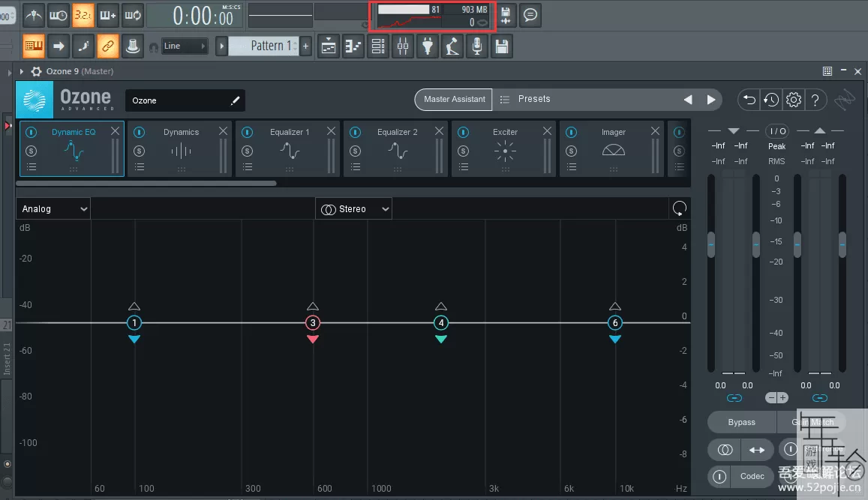Go to the previous preset
This screenshot has height=500, width=868.
(688, 100)
